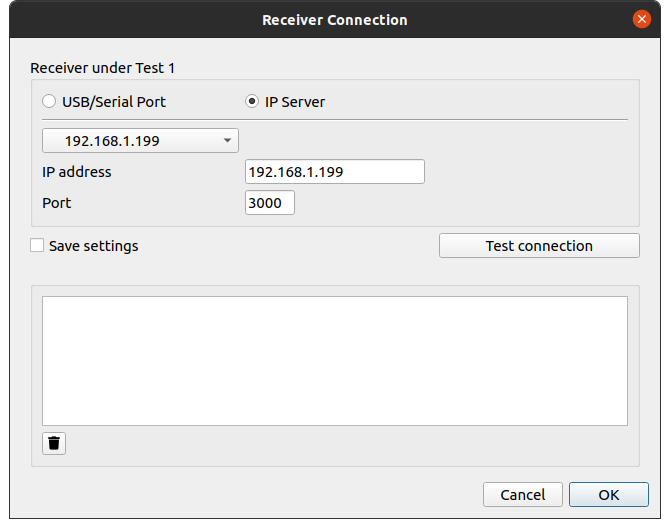Click the "Port" label text
Image resolution: width=670 pixels, height=528 pixels.
pyautogui.click(x=57, y=203)
